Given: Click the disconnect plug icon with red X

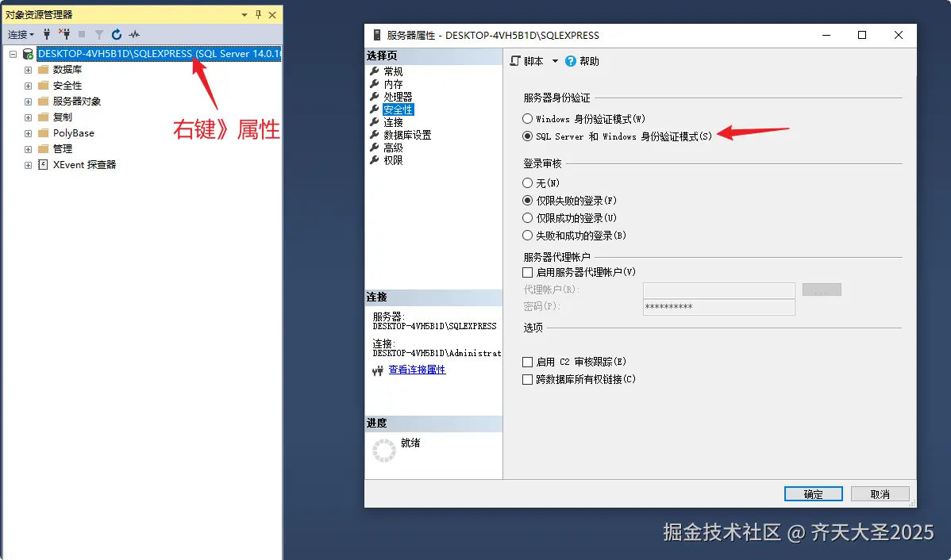Looking at the screenshot, I should click(64, 34).
